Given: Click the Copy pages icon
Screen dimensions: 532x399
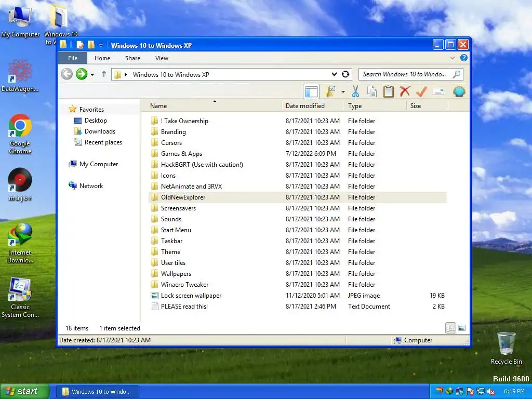Looking at the screenshot, I should point(372,91).
